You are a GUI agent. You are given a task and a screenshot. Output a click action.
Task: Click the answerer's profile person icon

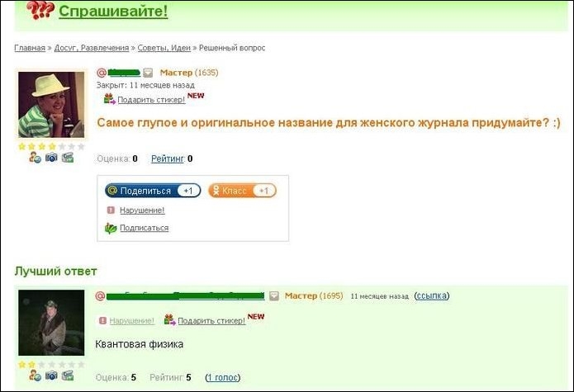coord(35,375)
